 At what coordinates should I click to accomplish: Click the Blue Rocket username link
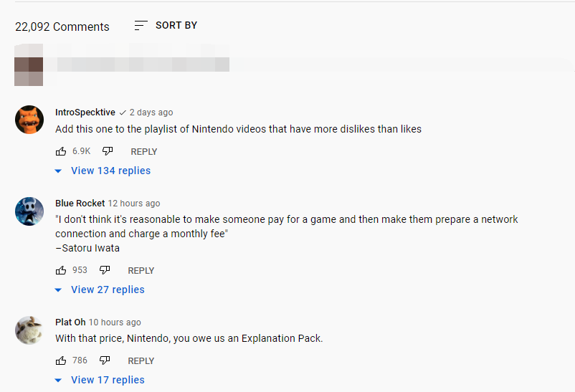80,204
